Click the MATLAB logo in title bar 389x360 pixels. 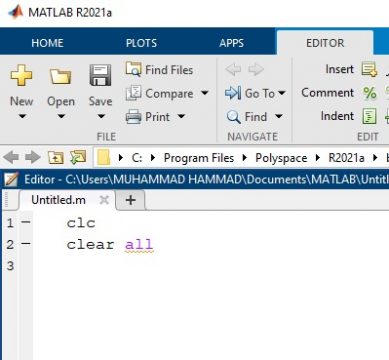tap(16, 12)
